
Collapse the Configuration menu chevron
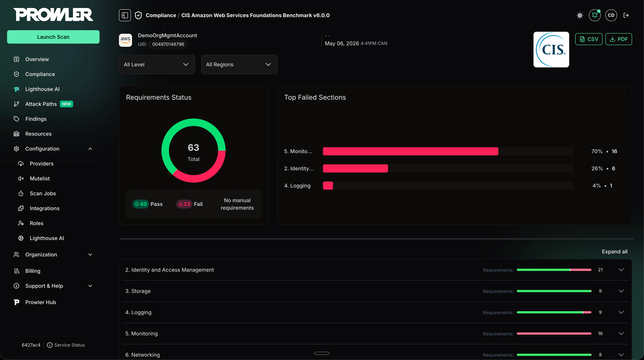90,149
